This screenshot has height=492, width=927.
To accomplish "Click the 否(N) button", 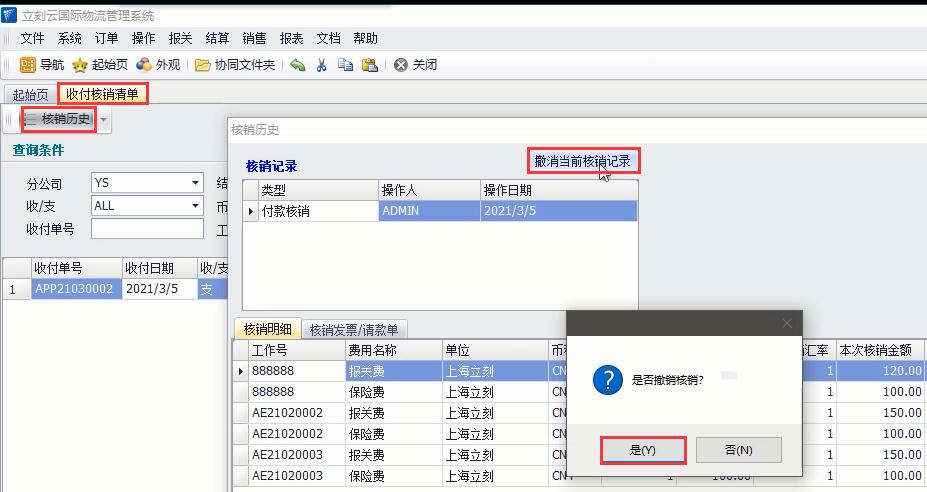I will tap(738, 450).
